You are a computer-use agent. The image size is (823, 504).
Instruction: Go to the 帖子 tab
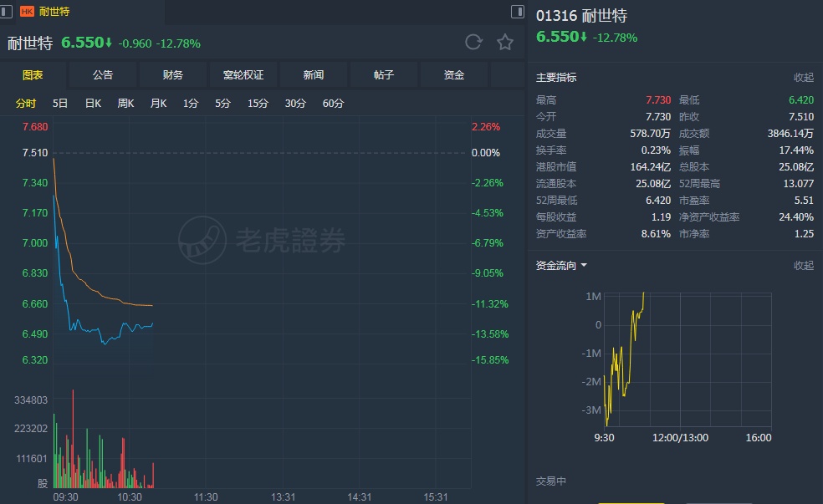point(384,75)
